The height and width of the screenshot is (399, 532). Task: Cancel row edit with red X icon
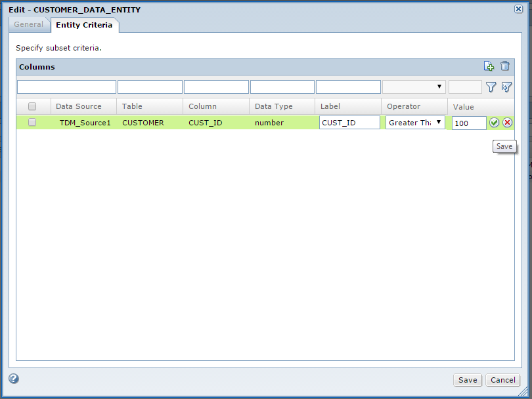click(507, 123)
